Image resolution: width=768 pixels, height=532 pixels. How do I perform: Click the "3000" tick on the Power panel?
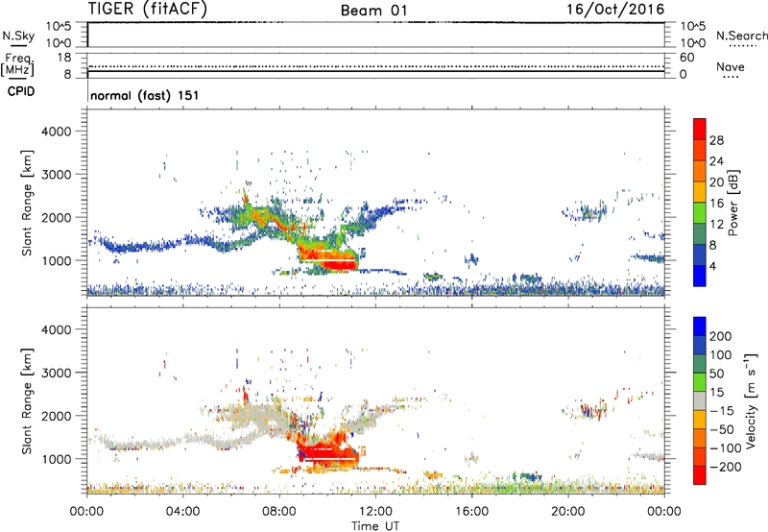tap(56, 175)
